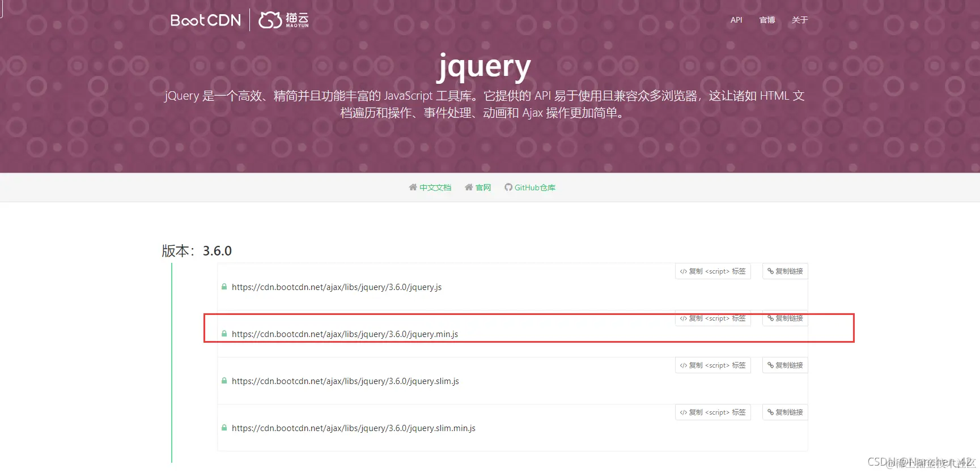Image resolution: width=980 pixels, height=473 pixels.
Task: Copy link for jquery.slim.js
Action: (785, 365)
